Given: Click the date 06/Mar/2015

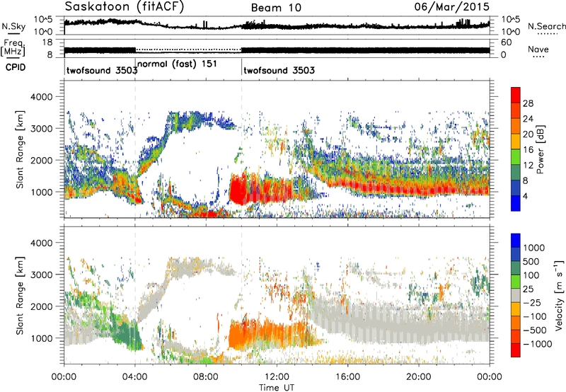Looking at the screenshot, I should (x=451, y=6).
